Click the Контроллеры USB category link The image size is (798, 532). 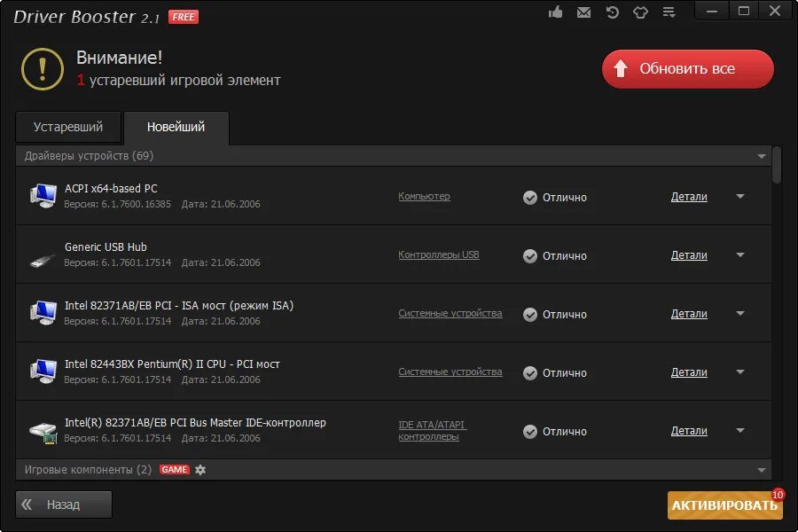(439, 254)
